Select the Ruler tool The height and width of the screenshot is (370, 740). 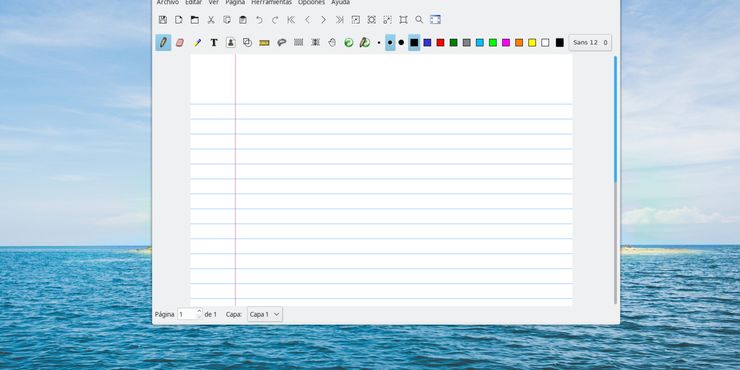[x=264, y=42]
